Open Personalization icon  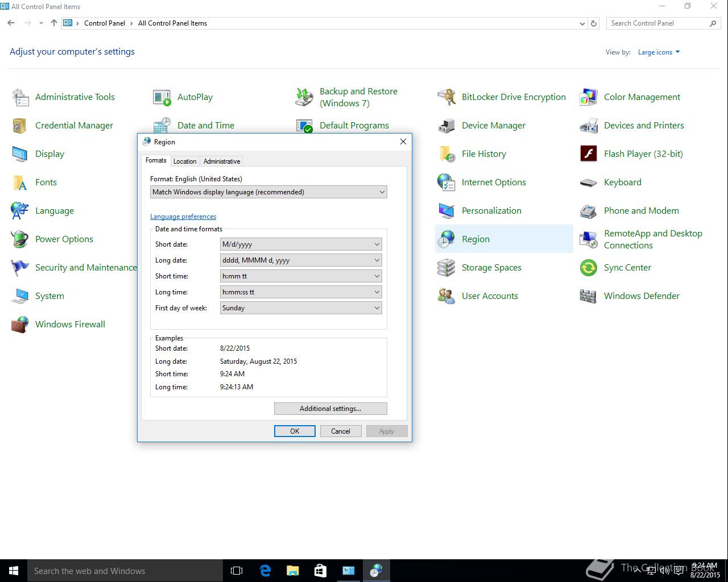446,211
